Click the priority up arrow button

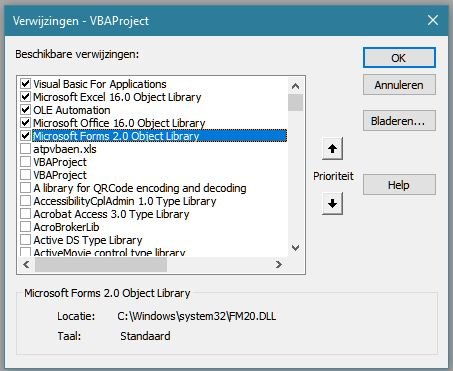[x=332, y=149]
